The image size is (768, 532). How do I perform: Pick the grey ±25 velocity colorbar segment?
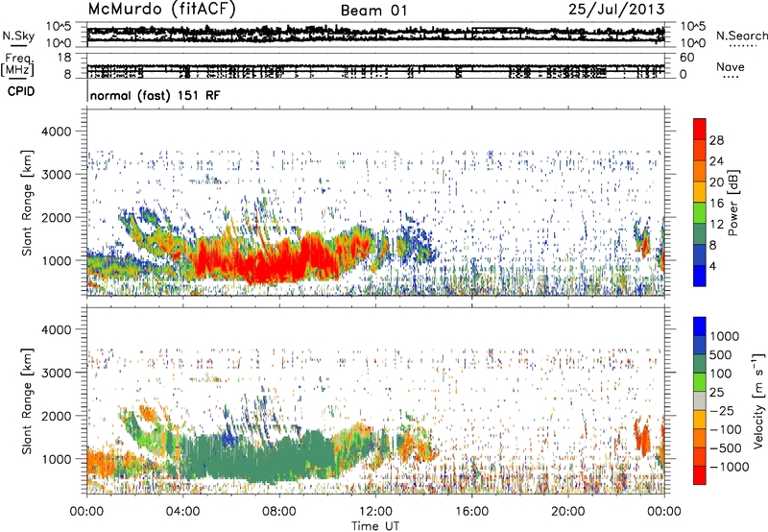click(x=700, y=400)
